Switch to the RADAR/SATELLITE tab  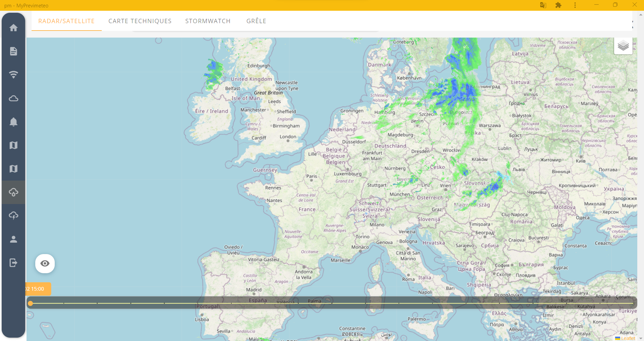pyautogui.click(x=66, y=21)
